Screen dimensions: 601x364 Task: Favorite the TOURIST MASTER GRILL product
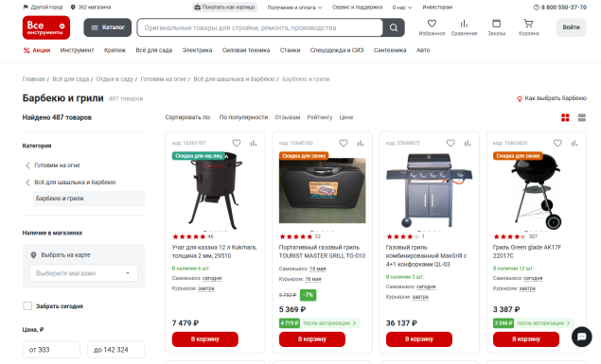[x=344, y=143]
